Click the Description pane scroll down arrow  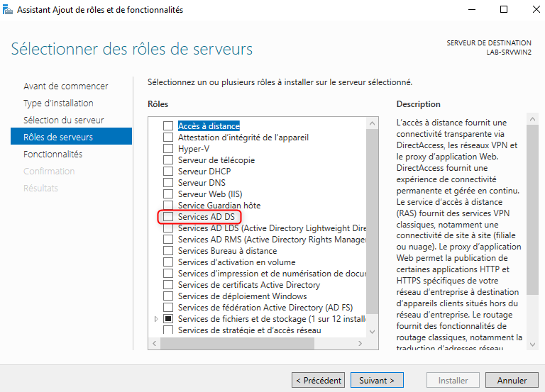click(x=532, y=345)
